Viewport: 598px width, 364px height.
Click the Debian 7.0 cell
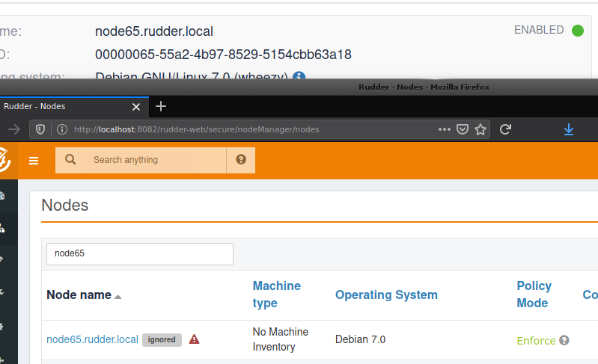point(361,339)
